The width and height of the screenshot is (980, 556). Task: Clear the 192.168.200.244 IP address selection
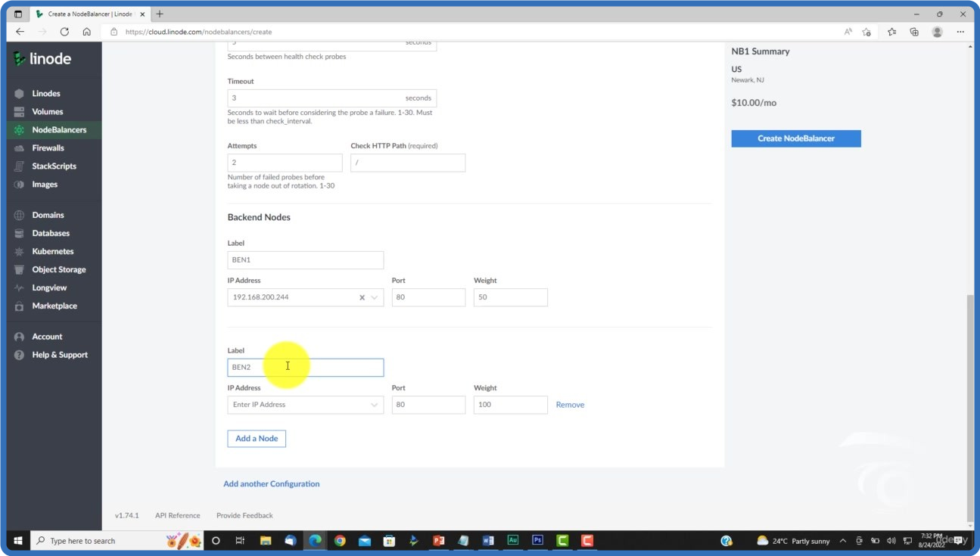pos(362,298)
